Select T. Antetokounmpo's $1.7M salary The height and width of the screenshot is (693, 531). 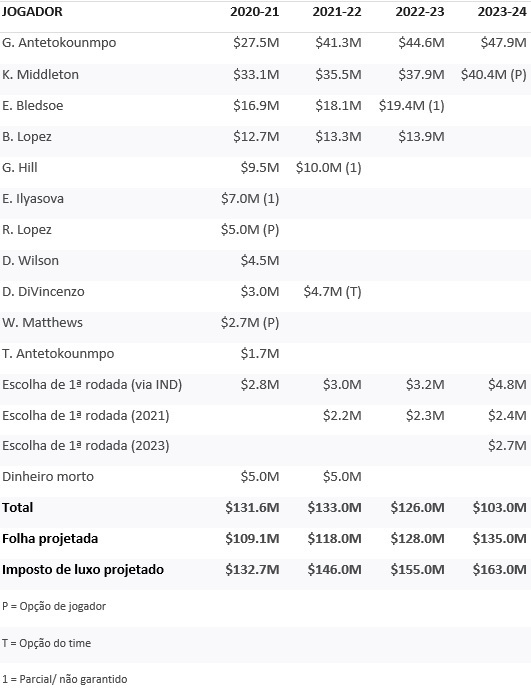(x=260, y=354)
